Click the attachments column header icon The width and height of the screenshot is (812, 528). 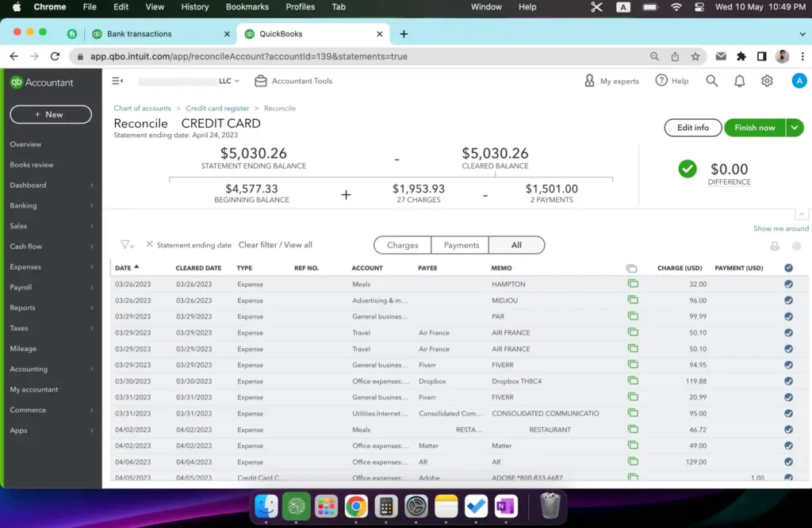coord(631,268)
